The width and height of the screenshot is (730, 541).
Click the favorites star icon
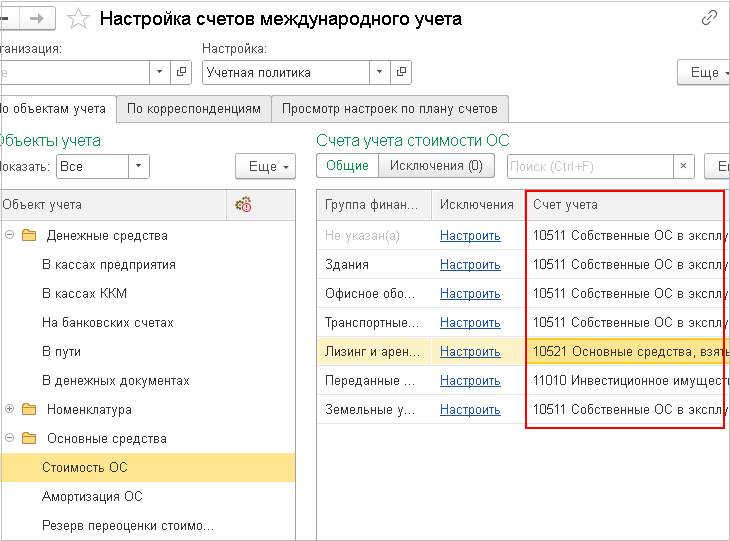(x=78, y=19)
